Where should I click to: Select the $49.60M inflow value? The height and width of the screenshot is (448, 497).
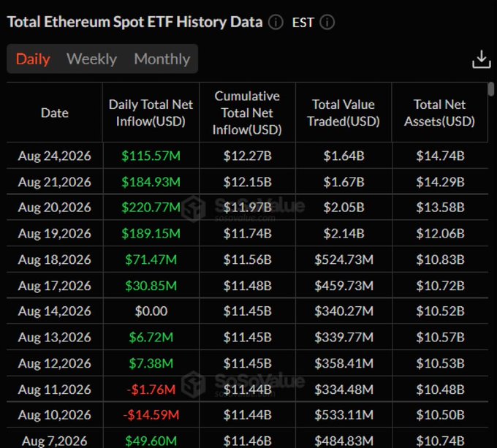pos(151,441)
